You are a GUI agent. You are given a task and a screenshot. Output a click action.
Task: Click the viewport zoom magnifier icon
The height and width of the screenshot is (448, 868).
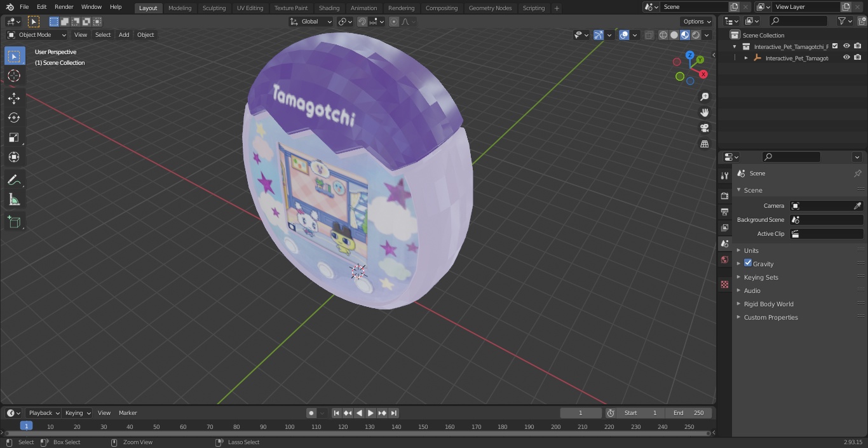click(704, 97)
